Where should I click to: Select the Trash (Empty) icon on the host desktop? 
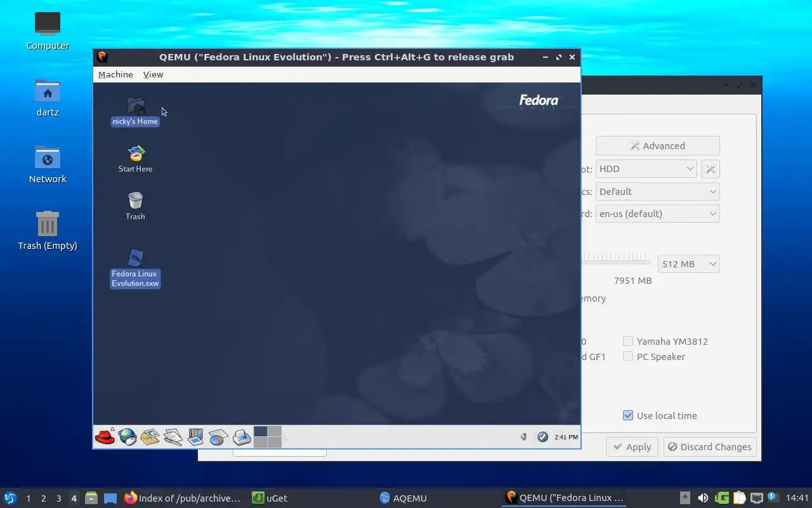pyautogui.click(x=48, y=231)
